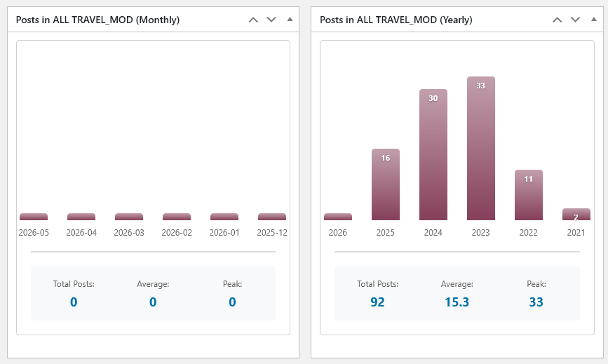Click the 2026-02 axis label
Image resolution: width=608 pixels, height=364 pixels.
pos(177,233)
